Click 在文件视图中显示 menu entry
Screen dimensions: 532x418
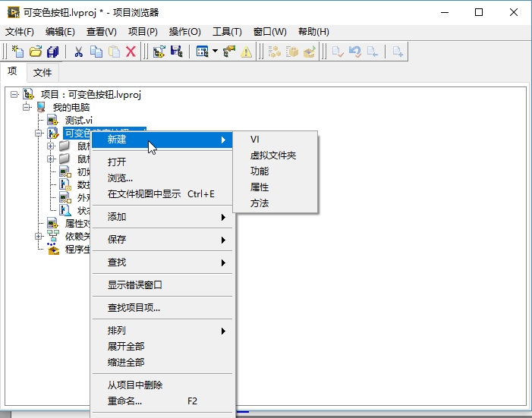(x=162, y=194)
